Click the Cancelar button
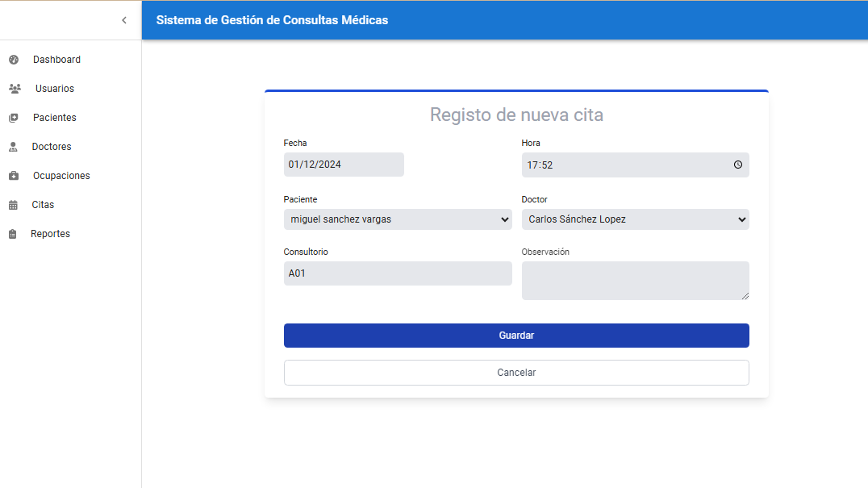The image size is (868, 488). [516, 373]
